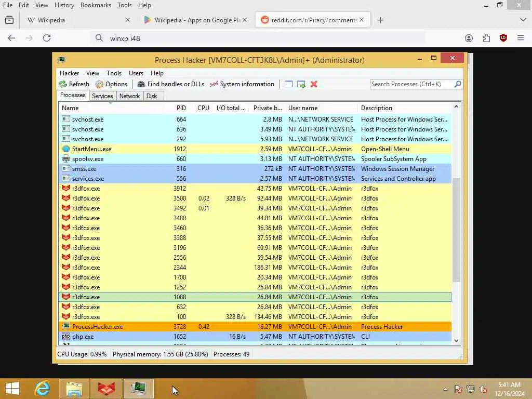The width and height of the screenshot is (532, 399).
Task: Select svchost.exe with PID 636
Action: (x=255, y=129)
